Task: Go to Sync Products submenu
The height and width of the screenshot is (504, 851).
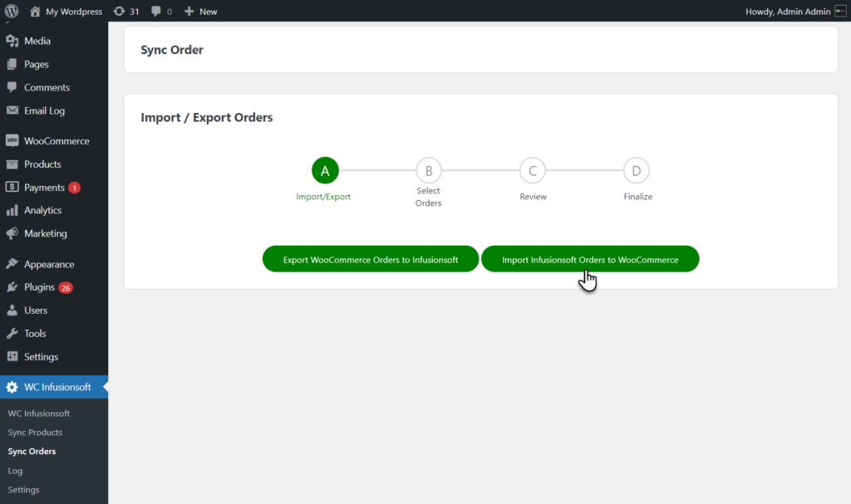Action: coord(35,433)
